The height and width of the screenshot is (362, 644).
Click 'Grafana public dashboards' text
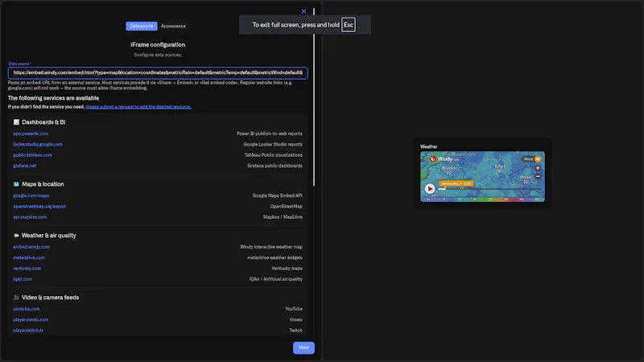click(x=275, y=166)
